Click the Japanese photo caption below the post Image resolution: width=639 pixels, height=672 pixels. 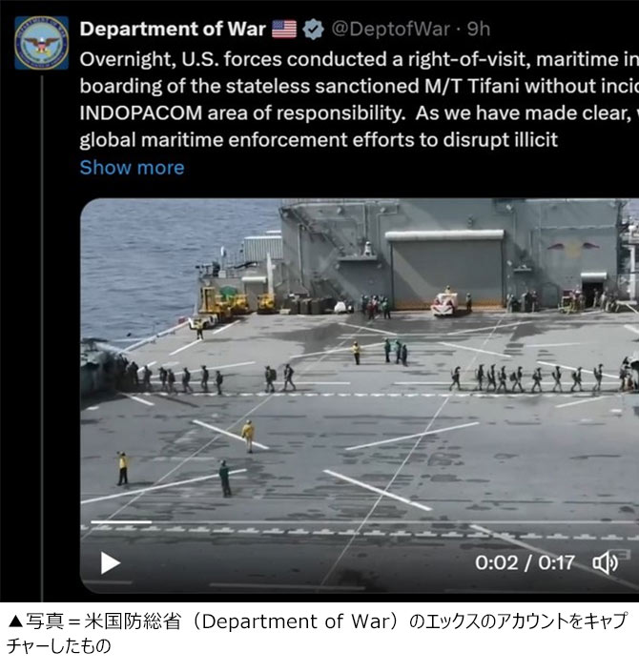[x=318, y=633]
